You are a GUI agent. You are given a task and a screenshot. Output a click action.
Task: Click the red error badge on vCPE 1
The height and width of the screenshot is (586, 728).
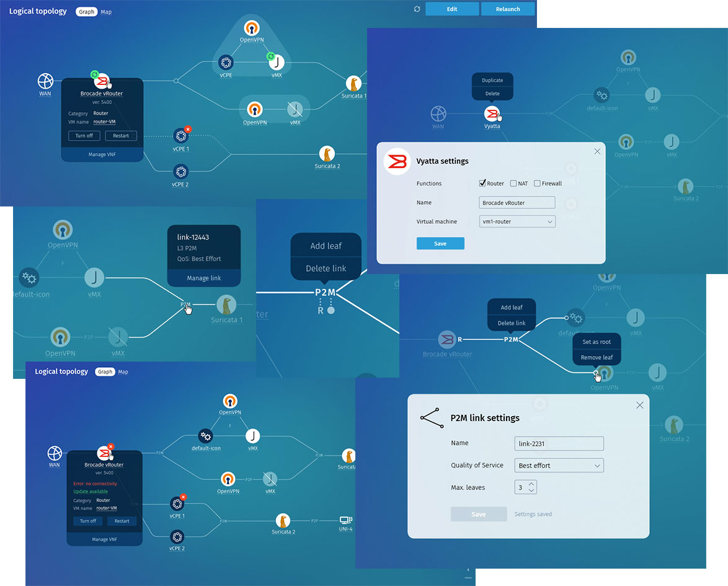[x=188, y=129]
